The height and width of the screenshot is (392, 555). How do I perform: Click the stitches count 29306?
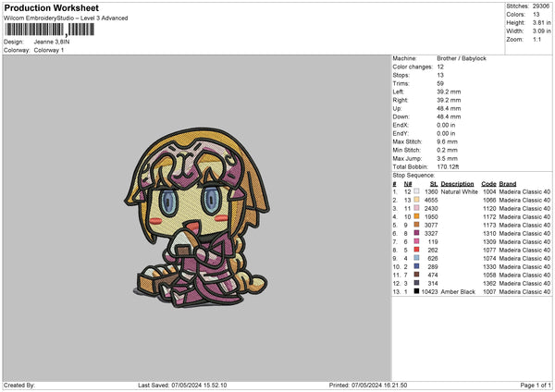click(x=541, y=6)
